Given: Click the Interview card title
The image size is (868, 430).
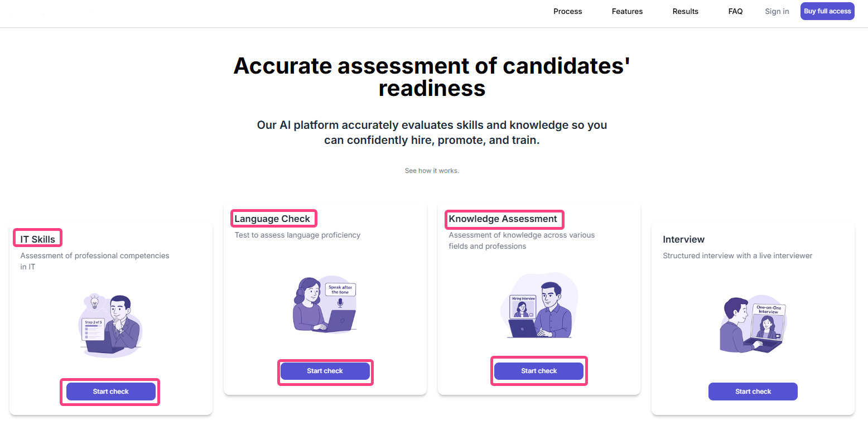Looking at the screenshot, I should (683, 239).
